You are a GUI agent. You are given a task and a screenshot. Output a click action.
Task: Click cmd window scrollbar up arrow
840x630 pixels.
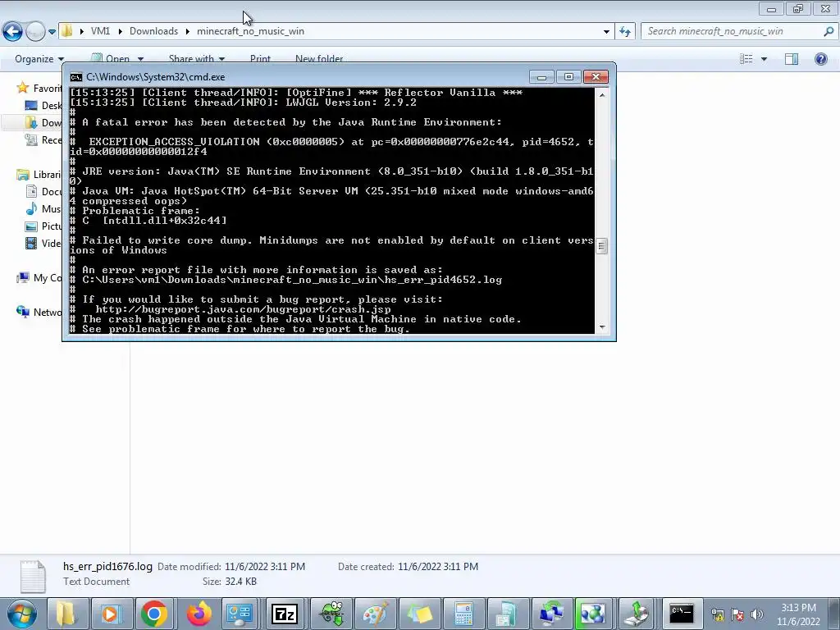pyautogui.click(x=602, y=95)
